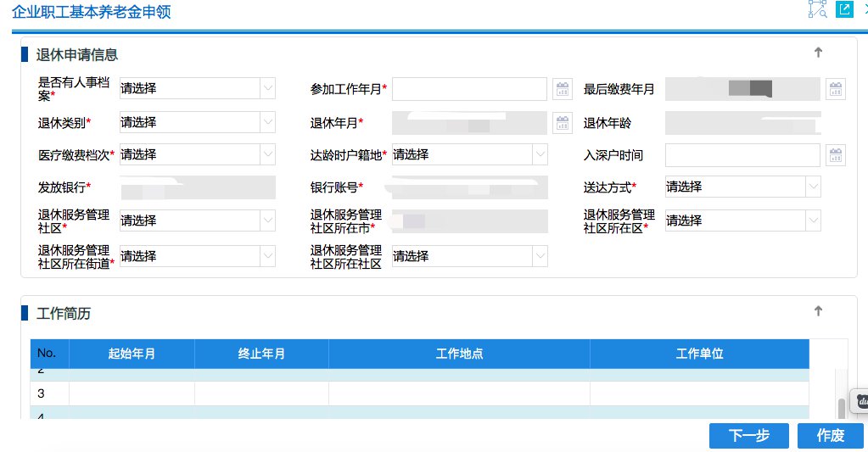
Task: Select row 3 in 工作简历 table
Action: 420,393
